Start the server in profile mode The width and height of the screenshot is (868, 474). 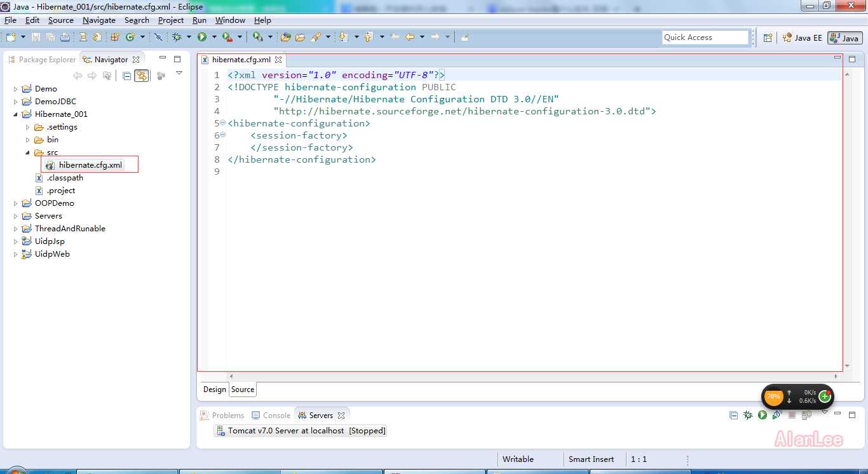coord(777,416)
